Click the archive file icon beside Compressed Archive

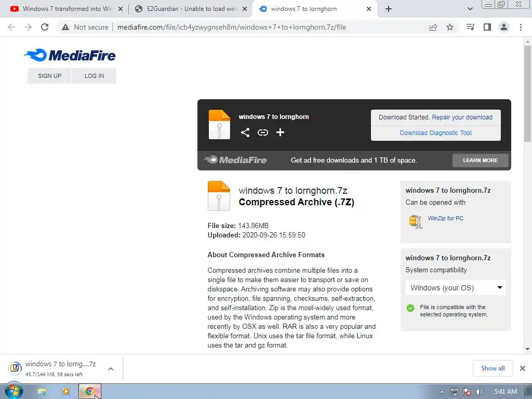(219, 196)
